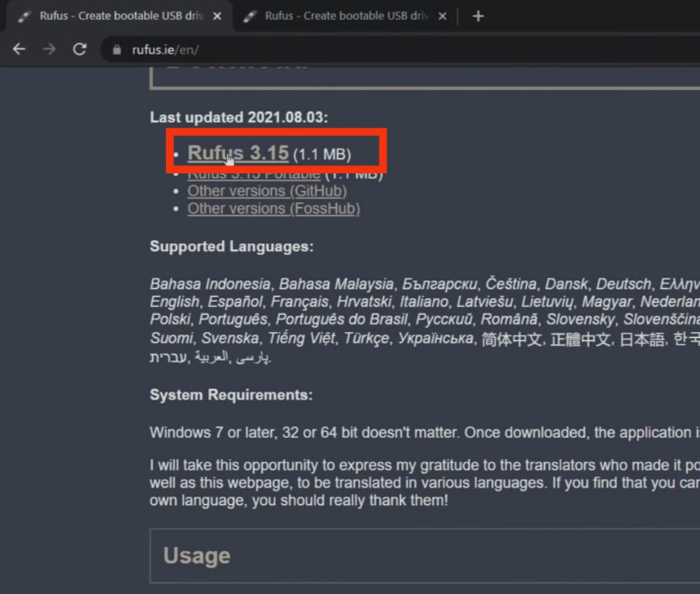
Task: Click the browser Forward arrow
Action: (49, 49)
